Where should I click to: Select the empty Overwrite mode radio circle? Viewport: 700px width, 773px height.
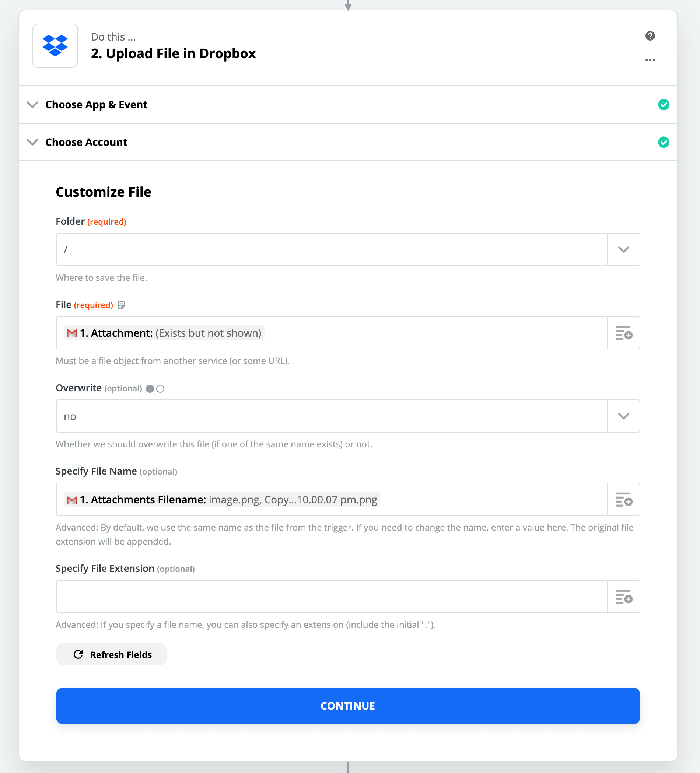[160, 389]
